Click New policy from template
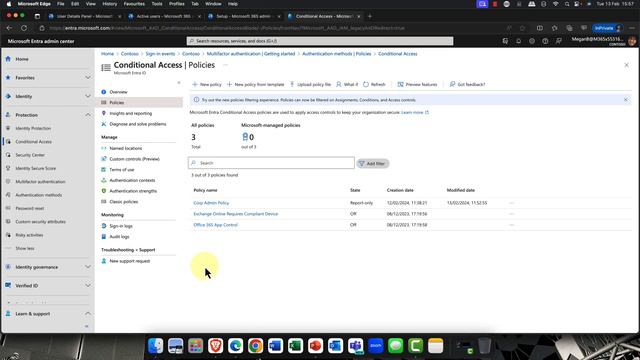This screenshot has height=360, width=640. pos(256,84)
